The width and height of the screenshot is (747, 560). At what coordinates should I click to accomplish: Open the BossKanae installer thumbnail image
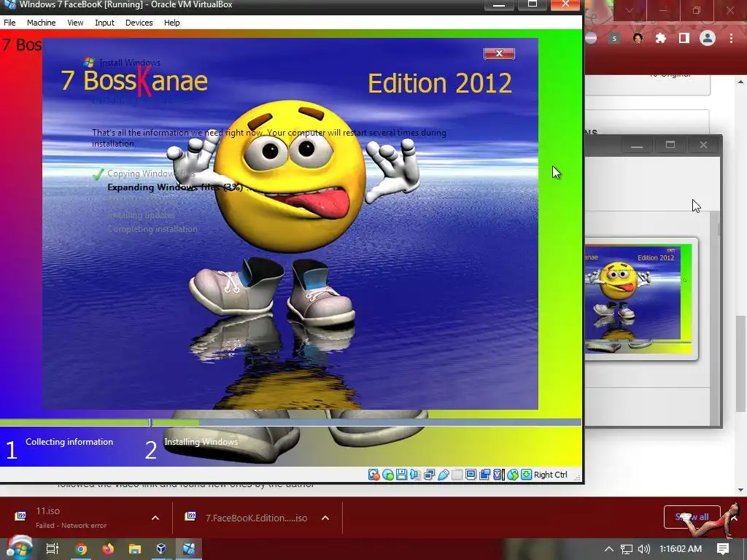(640, 298)
